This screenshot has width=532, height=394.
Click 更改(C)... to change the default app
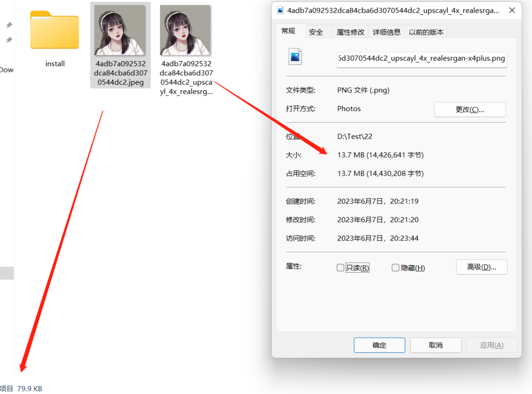469,109
